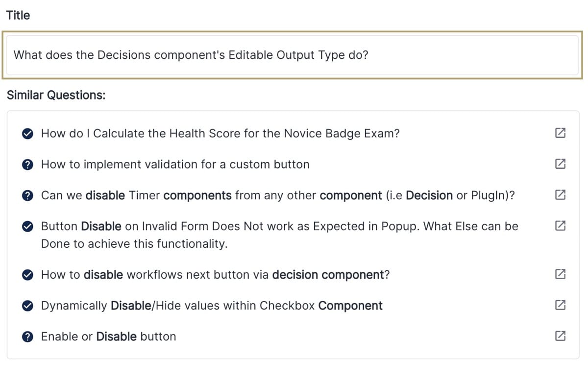This screenshot has width=588, height=366.
Task: Open external link for custom button validation
Action: [560, 164]
